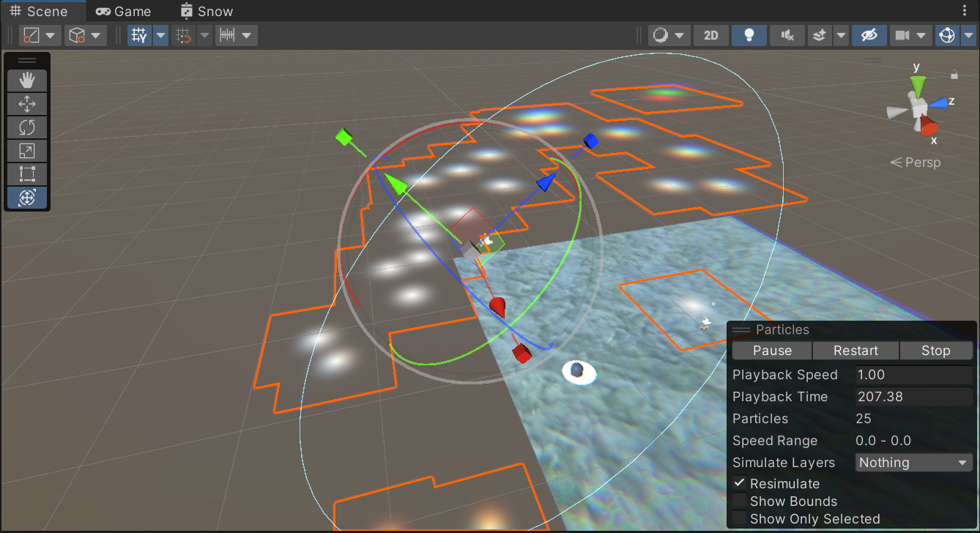Open handle rotation dropdown arrow
This screenshot has width=980, height=533.
97,35
